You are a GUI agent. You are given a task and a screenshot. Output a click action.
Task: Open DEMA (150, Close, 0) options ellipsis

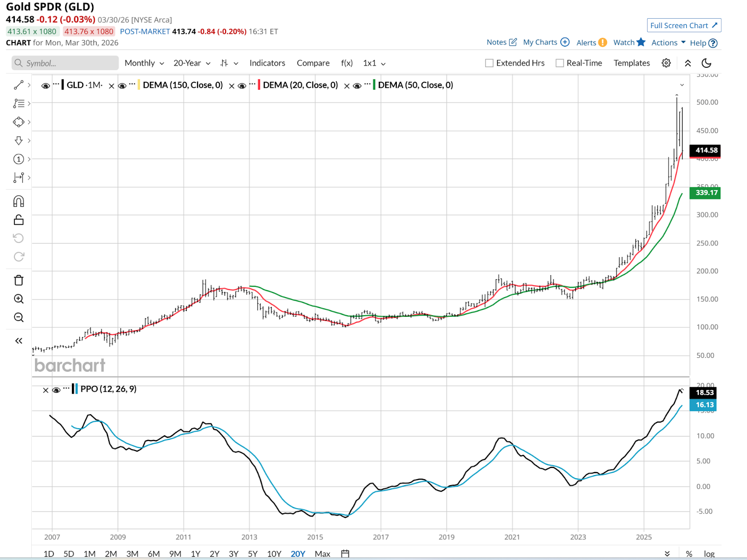tap(133, 85)
